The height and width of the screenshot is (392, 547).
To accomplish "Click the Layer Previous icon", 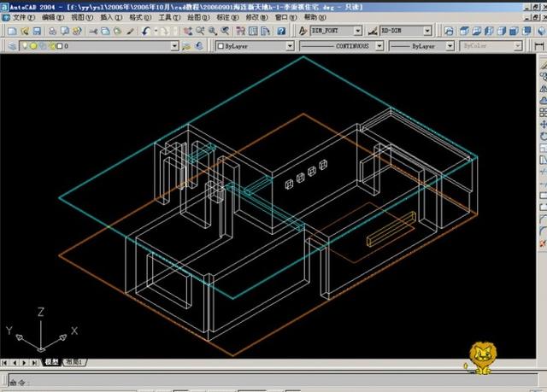I will [199, 46].
